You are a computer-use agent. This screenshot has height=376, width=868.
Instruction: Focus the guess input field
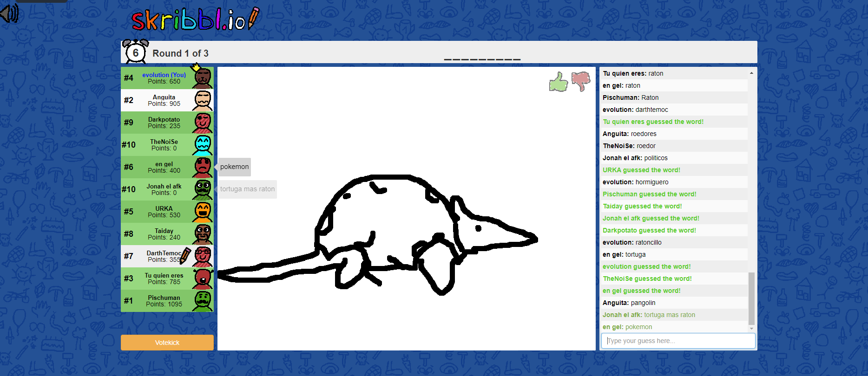[678, 341]
